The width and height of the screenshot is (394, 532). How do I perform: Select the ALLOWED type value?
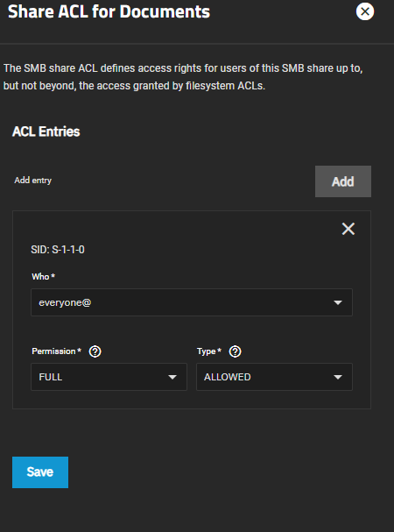(227, 377)
